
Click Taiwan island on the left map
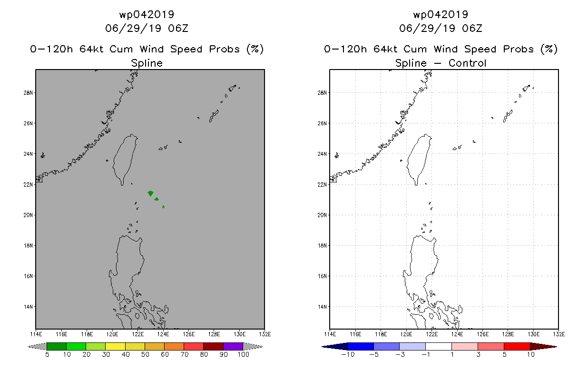click(126, 160)
